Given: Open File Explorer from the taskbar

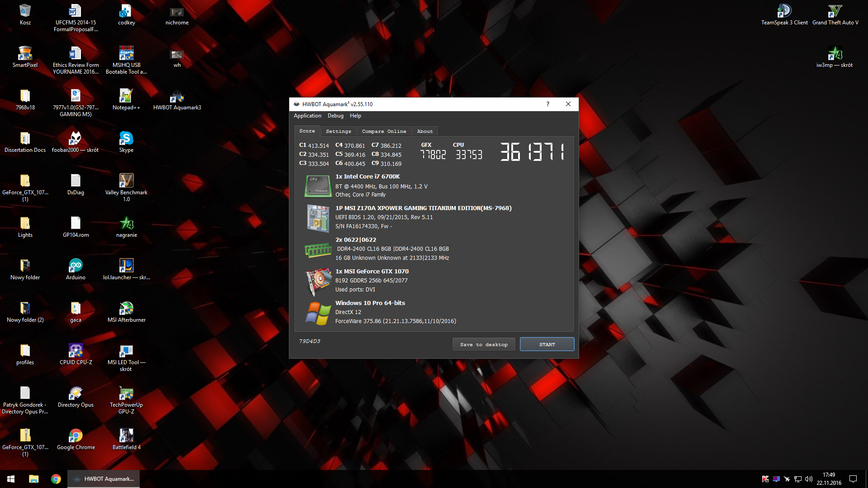Looking at the screenshot, I should coord(34,479).
